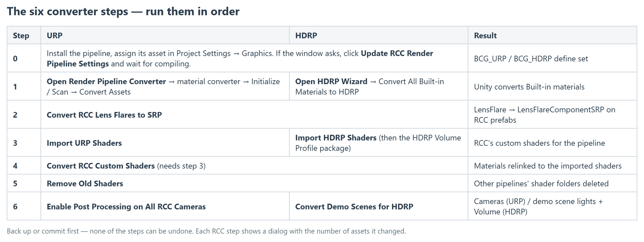Click 'Enable Post Processing on All RCC Cameras'
Viewport: 644px width, 242px height.
[x=126, y=207]
